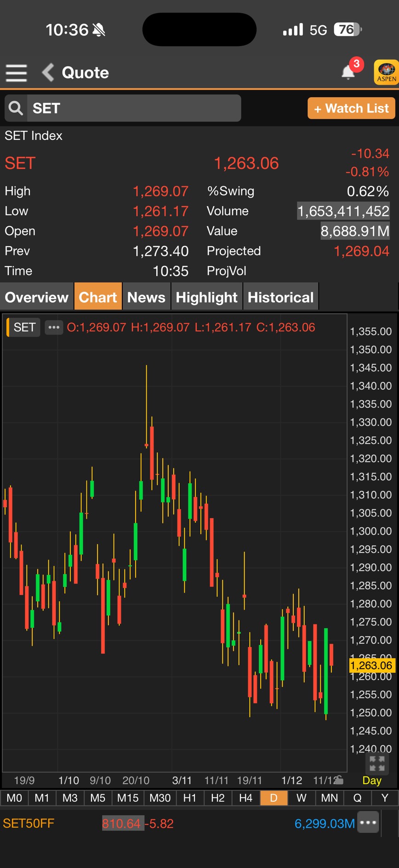
Task: Add SET to Watch List
Action: [351, 108]
